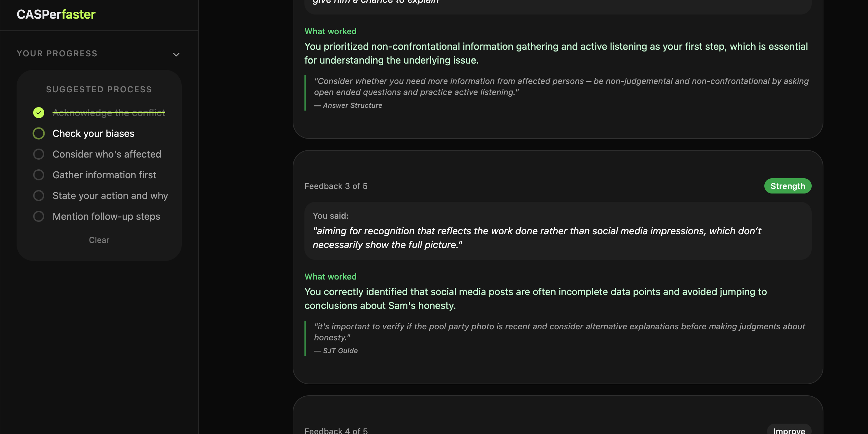Uncheck the completed Acknowledge the conflict step
This screenshot has height=434, width=868.
(x=39, y=113)
